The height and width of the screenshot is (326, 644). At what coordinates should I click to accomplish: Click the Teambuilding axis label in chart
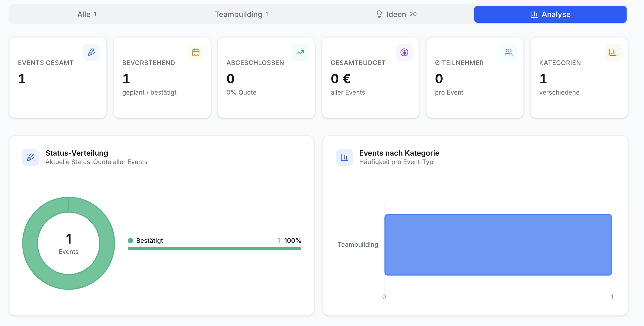(x=358, y=245)
